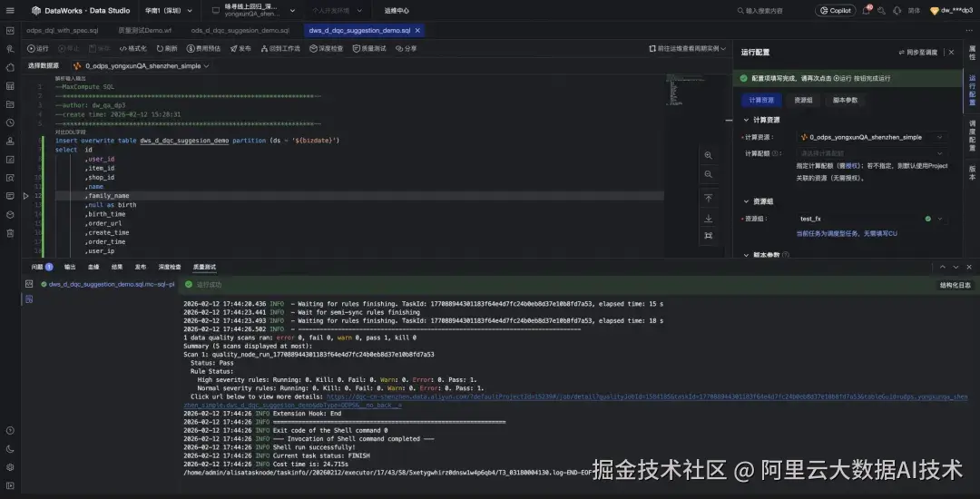Open the 调度配置 scheduling side tab
The image size is (980, 499).
[972, 135]
